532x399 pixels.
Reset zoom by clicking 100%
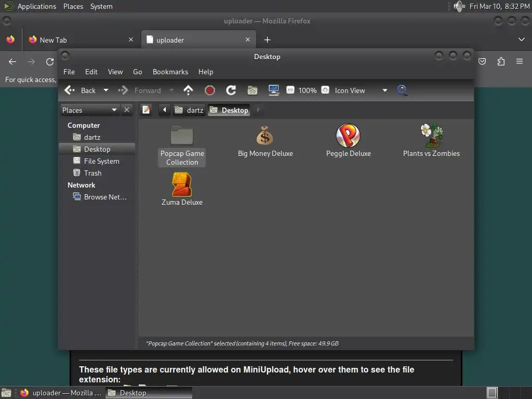point(308,90)
